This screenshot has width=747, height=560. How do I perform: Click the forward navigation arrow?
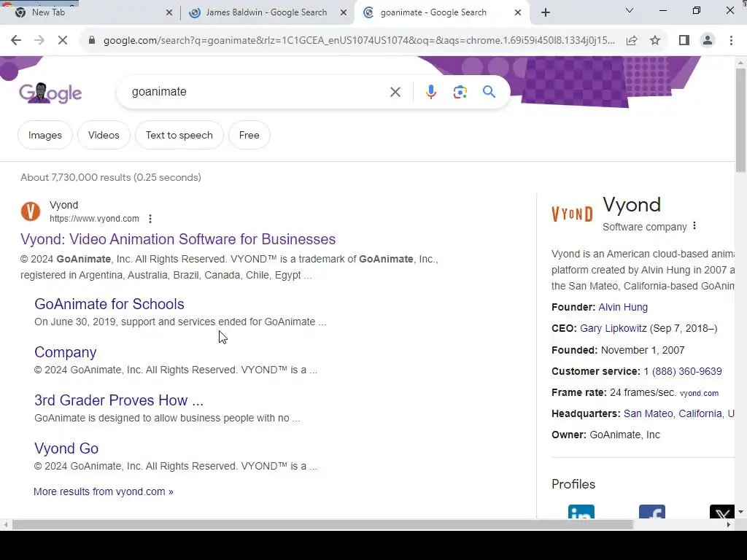click(x=39, y=41)
